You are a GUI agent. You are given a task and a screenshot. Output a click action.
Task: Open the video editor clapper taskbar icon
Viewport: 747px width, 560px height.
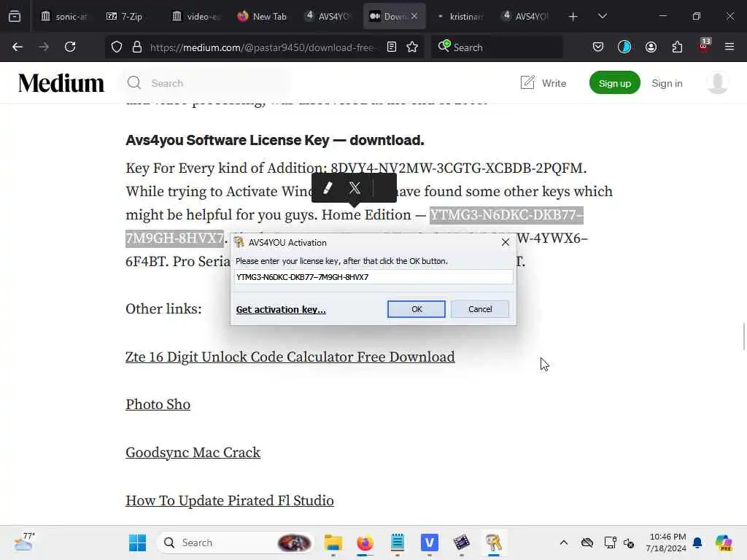click(461, 542)
